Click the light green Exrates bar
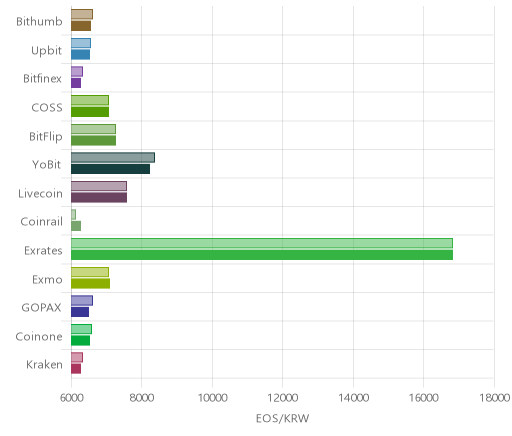 262,243
